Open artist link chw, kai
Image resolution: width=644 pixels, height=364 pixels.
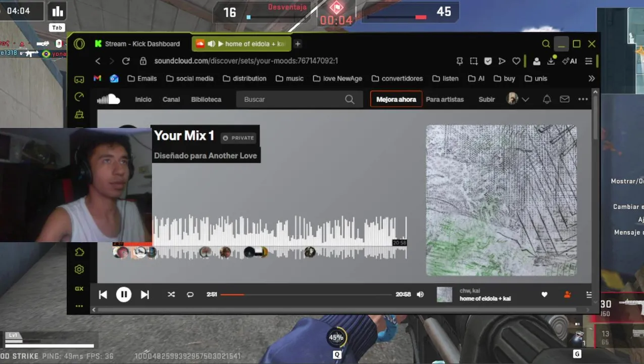470,291
